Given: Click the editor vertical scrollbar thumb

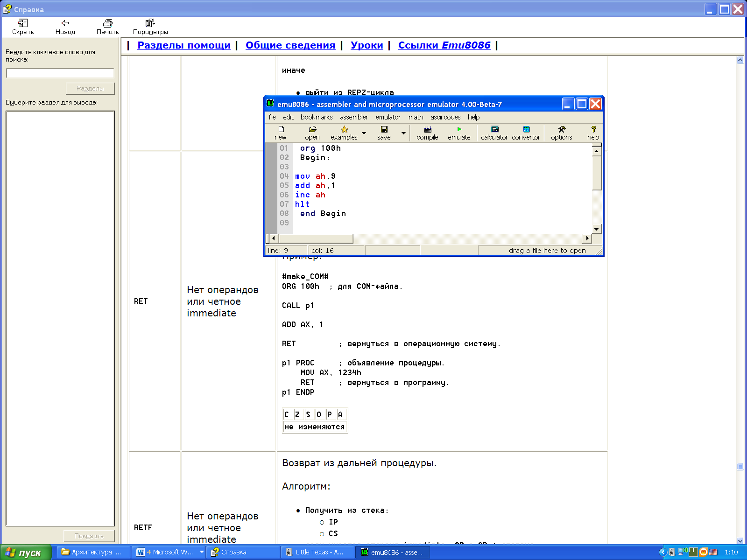Looking at the screenshot, I should click(596, 173).
